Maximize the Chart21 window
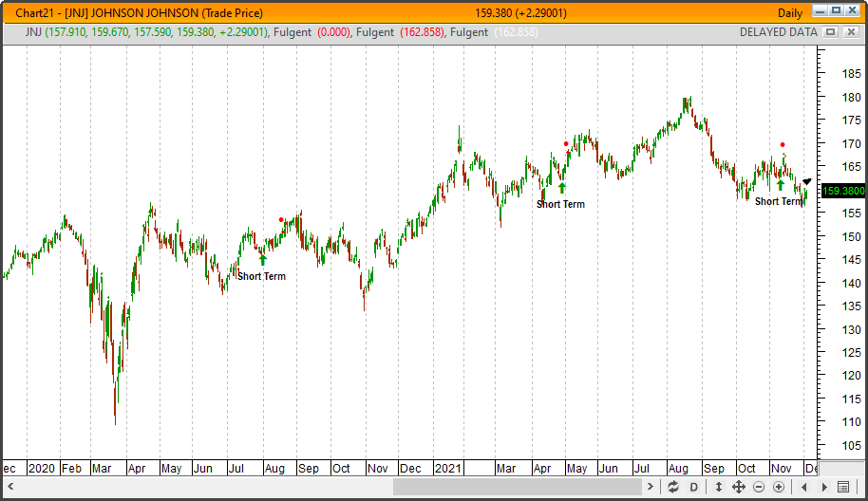 point(837,10)
